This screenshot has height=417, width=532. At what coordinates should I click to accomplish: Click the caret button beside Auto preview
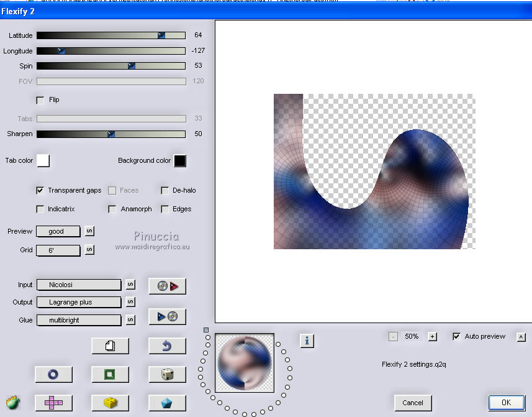click(x=521, y=337)
